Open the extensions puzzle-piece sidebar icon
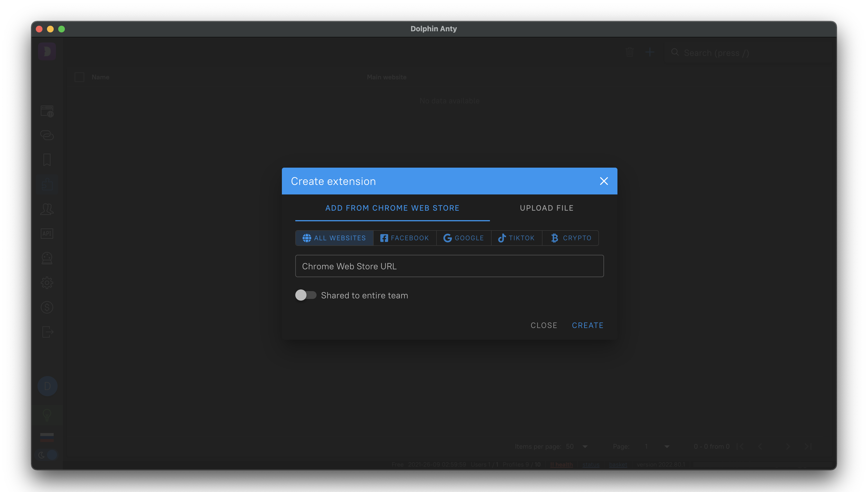The height and width of the screenshot is (492, 868). click(47, 184)
